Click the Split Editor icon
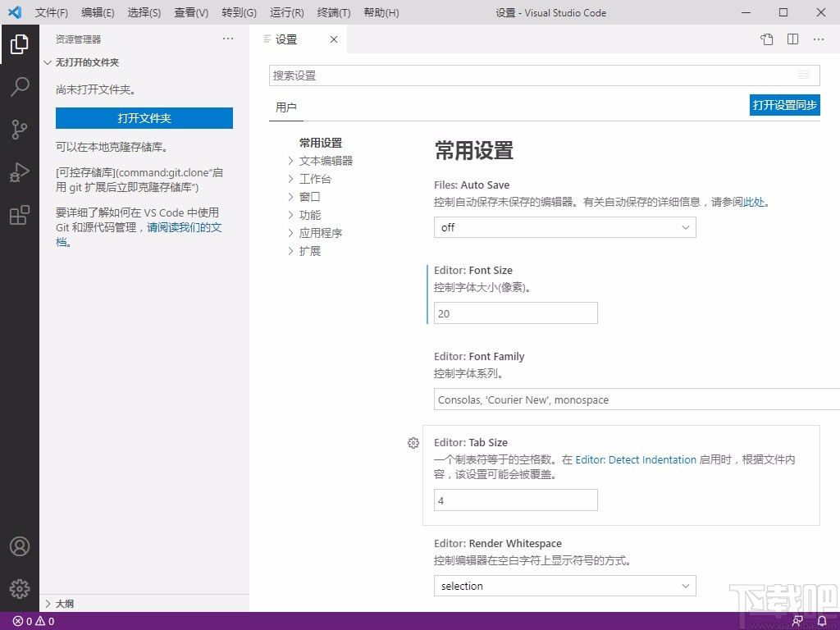This screenshot has width=840, height=630. tap(792, 39)
